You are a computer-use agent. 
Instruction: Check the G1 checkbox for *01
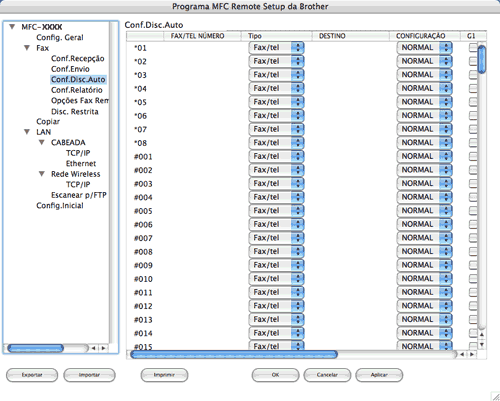click(473, 48)
